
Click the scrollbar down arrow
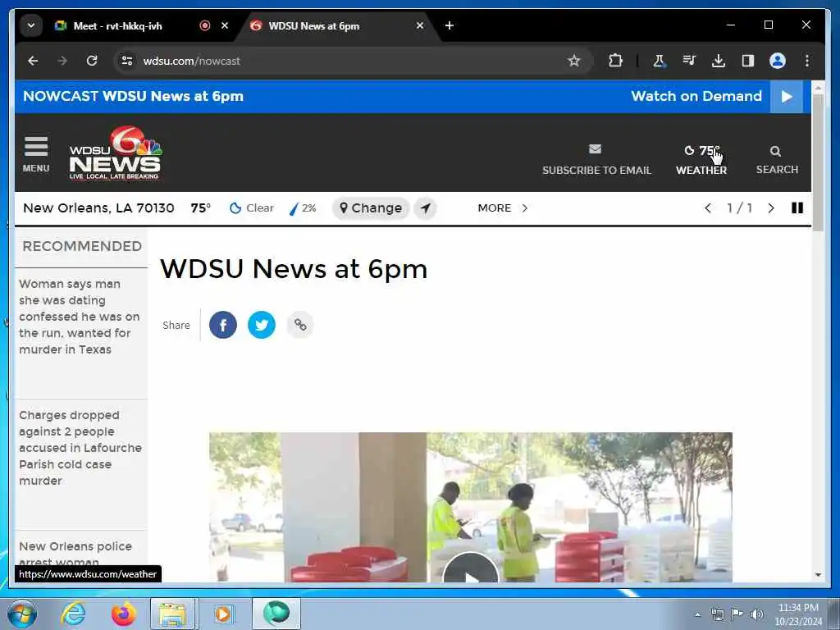pos(818,575)
